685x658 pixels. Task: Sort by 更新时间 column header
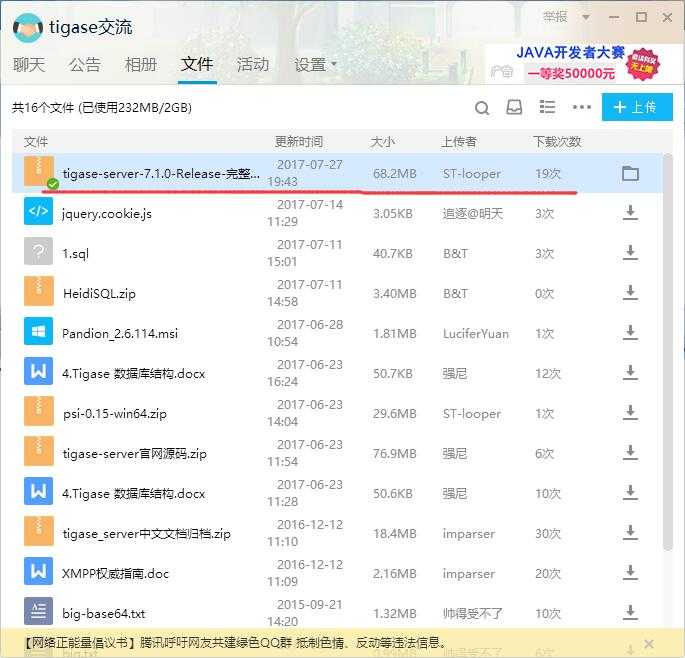299,142
